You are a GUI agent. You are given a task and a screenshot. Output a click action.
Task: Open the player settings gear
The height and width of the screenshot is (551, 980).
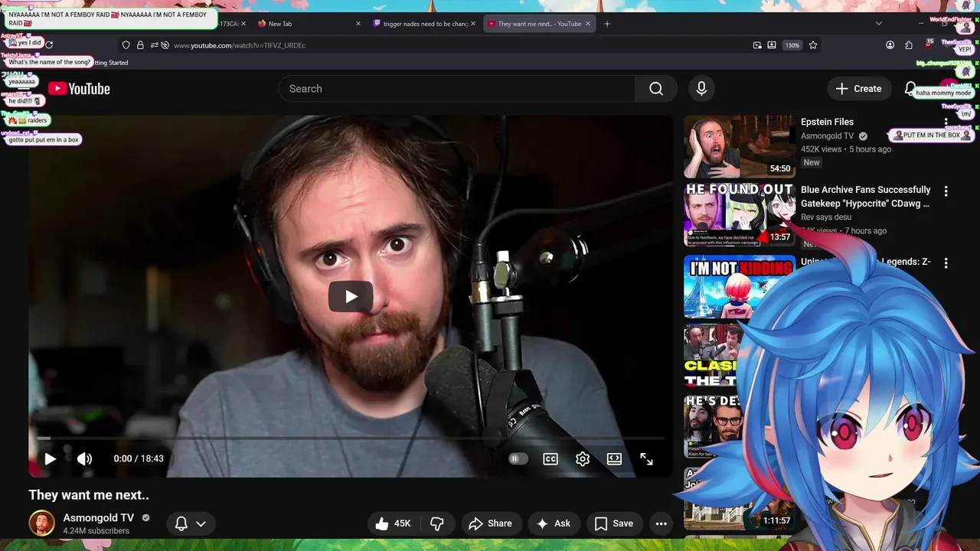[583, 458]
